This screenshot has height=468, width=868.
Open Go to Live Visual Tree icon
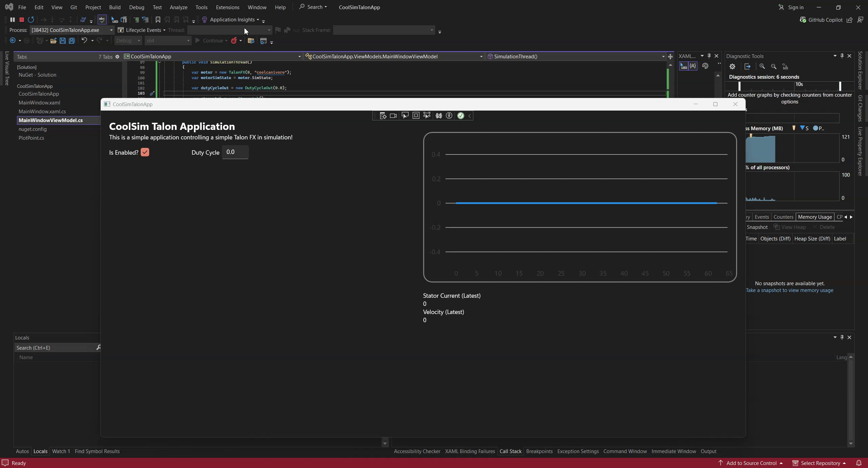coord(383,116)
